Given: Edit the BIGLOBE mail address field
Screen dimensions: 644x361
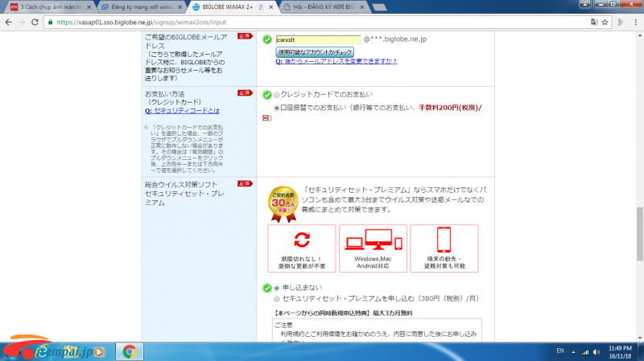Looking at the screenshot, I should coord(318,39).
